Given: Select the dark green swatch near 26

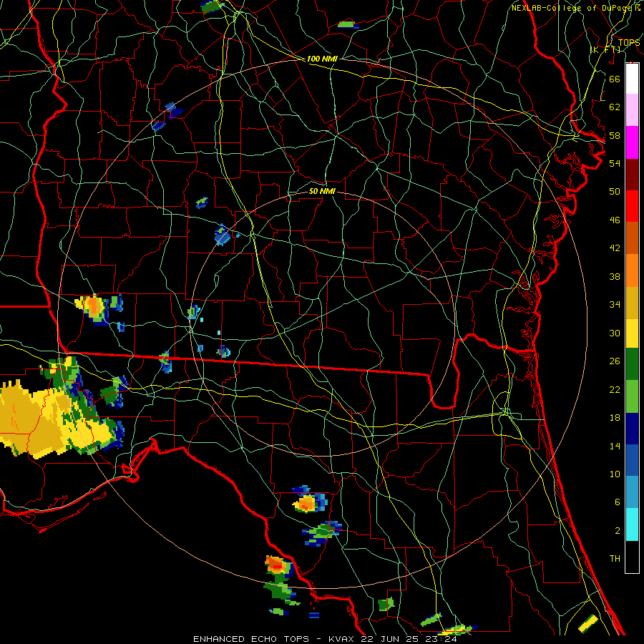Looking at the screenshot, I should point(632,364).
